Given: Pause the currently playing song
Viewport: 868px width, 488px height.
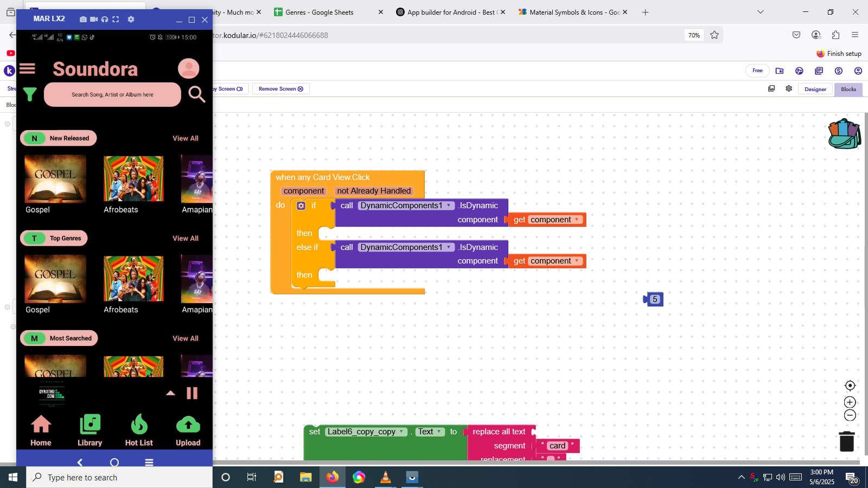Looking at the screenshot, I should (192, 393).
